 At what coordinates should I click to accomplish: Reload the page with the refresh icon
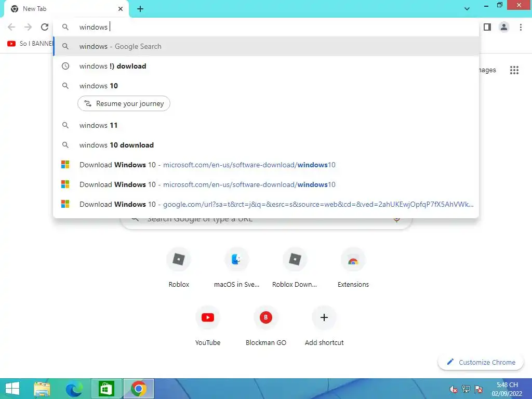click(x=45, y=27)
